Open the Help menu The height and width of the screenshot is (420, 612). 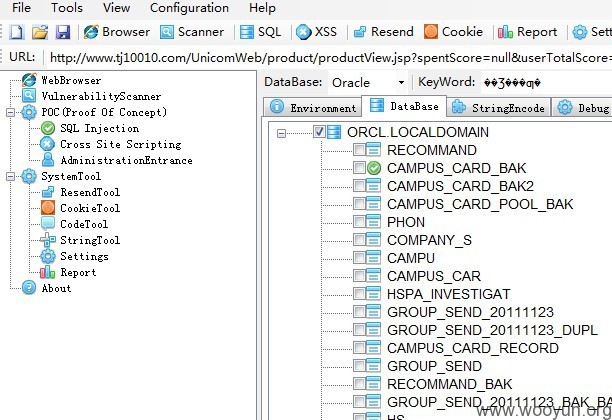tap(262, 8)
